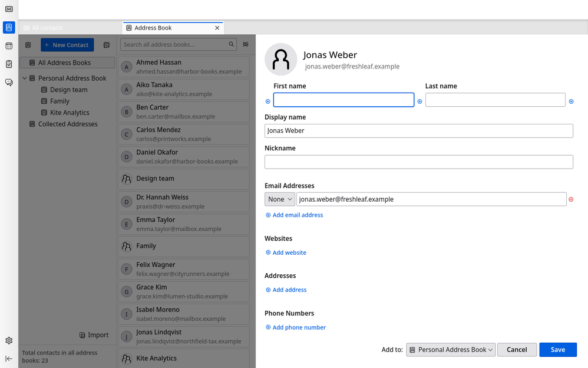Select Personal Address Book in tree
The image size is (588, 368).
pyautogui.click(x=72, y=78)
